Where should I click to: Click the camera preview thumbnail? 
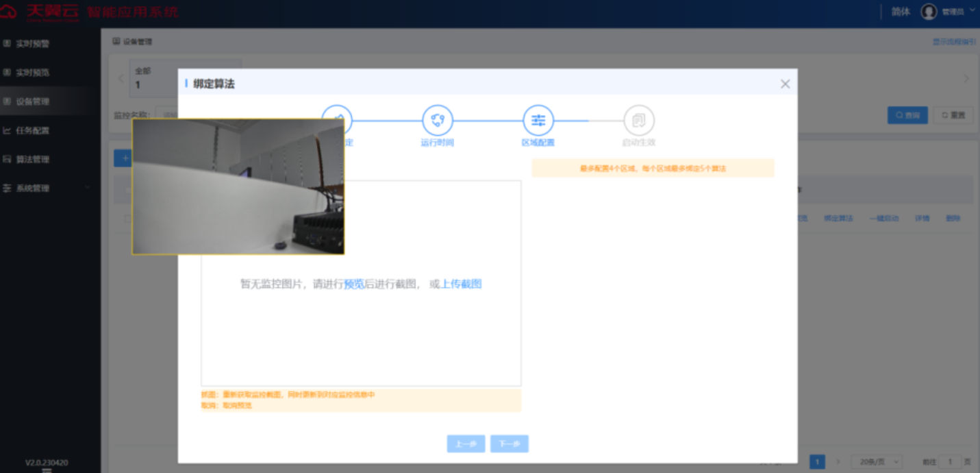238,186
